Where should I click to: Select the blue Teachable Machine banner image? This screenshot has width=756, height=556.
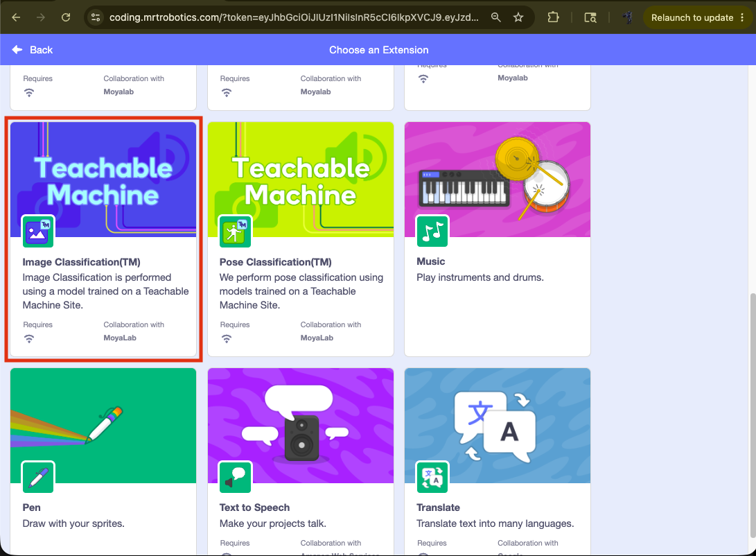[103, 180]
